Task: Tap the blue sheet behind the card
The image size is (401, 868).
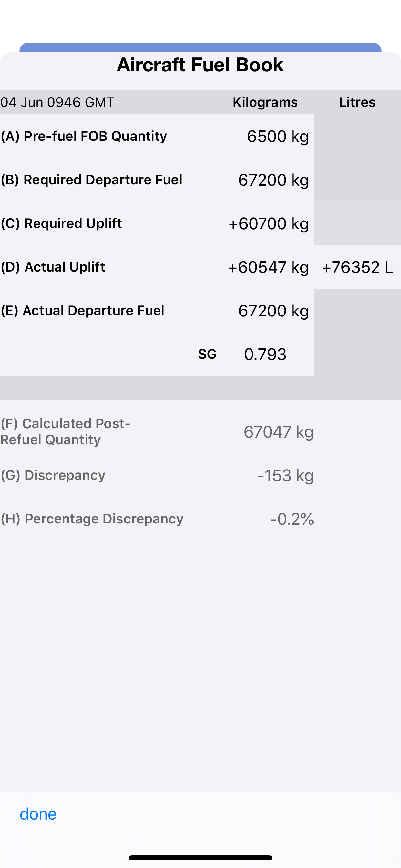Action: [200, 47]
